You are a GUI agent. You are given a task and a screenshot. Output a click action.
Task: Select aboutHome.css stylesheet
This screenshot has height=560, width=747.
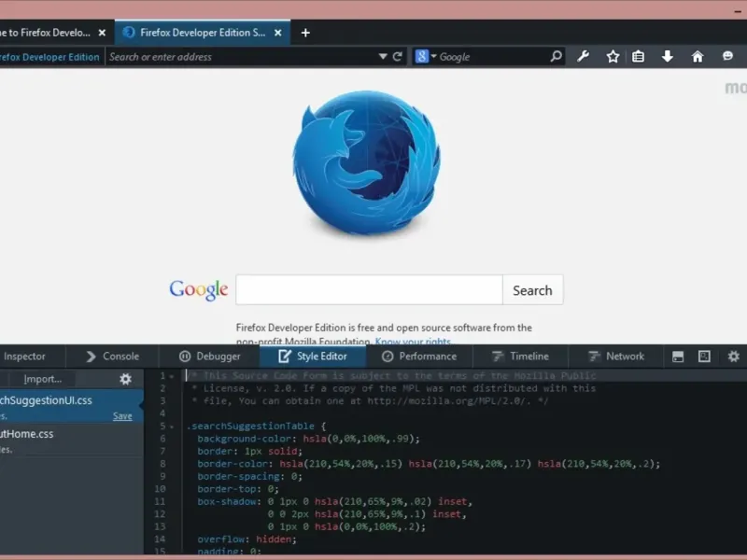[72, 441]
